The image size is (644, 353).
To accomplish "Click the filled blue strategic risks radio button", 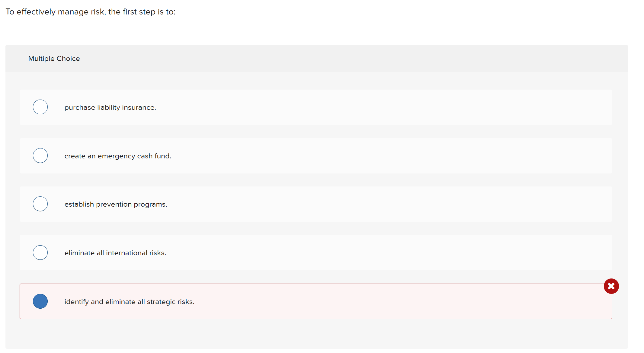I will pyautogui.click(x=40, y=301).
